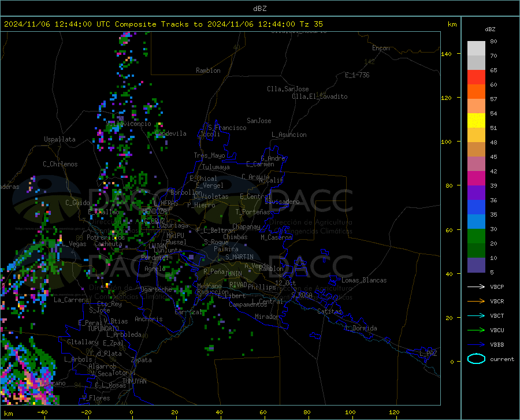Select the blue 36 dBZ color swatch

coord(476,207)
